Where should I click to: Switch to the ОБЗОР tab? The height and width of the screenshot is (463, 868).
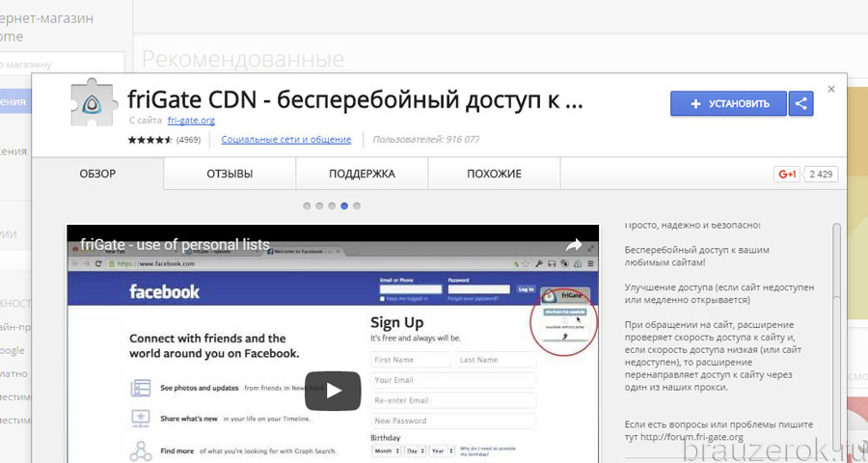pos(97,174)
